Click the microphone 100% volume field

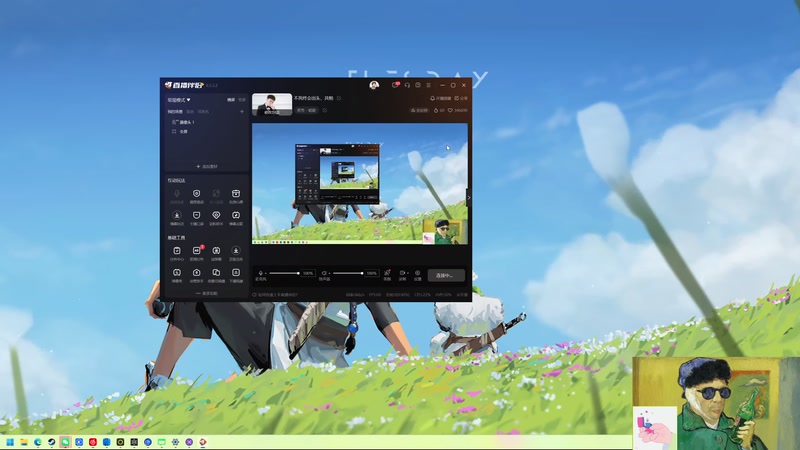point(308,273)
